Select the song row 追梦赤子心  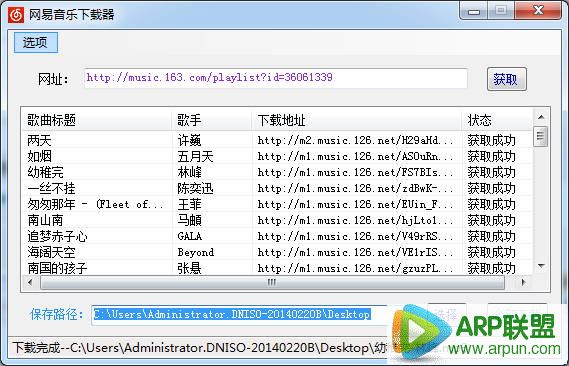277,236
